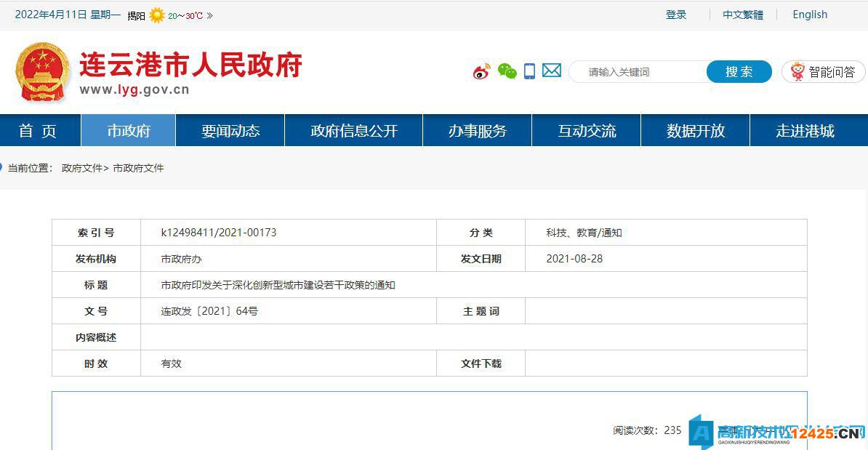This screenshot has height=450, width=868.
Task: Open the 首页 home tab
Action: 38,131
